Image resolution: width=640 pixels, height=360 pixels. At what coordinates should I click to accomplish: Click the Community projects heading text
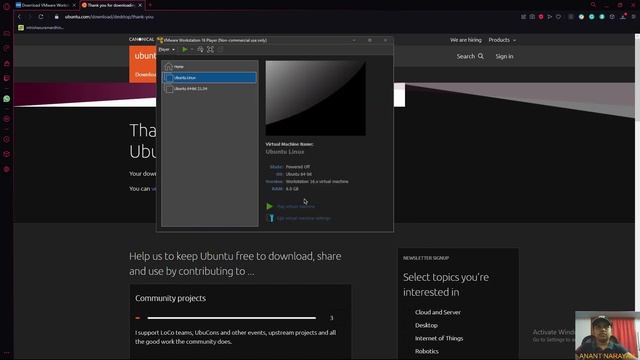pyautogui.click(x=170, y=298)
